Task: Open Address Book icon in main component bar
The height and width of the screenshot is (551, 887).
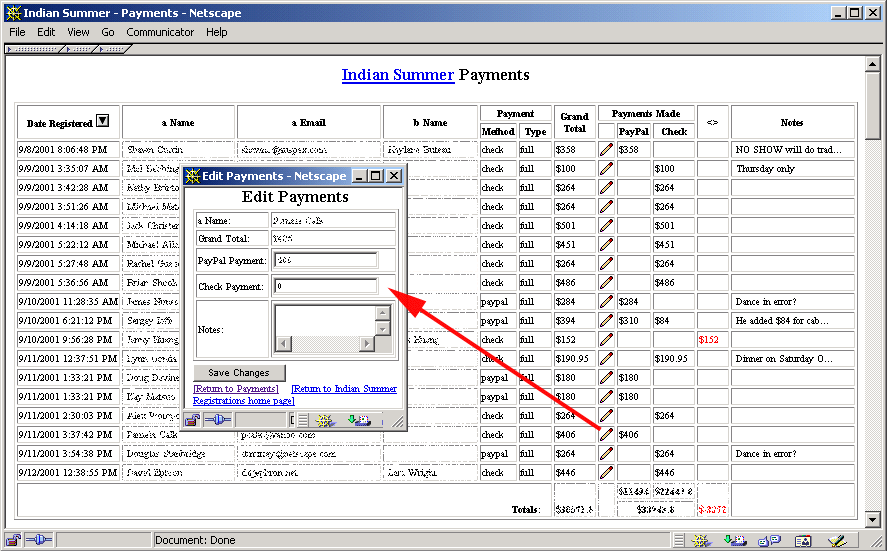Action: click(x=803, y=541)
